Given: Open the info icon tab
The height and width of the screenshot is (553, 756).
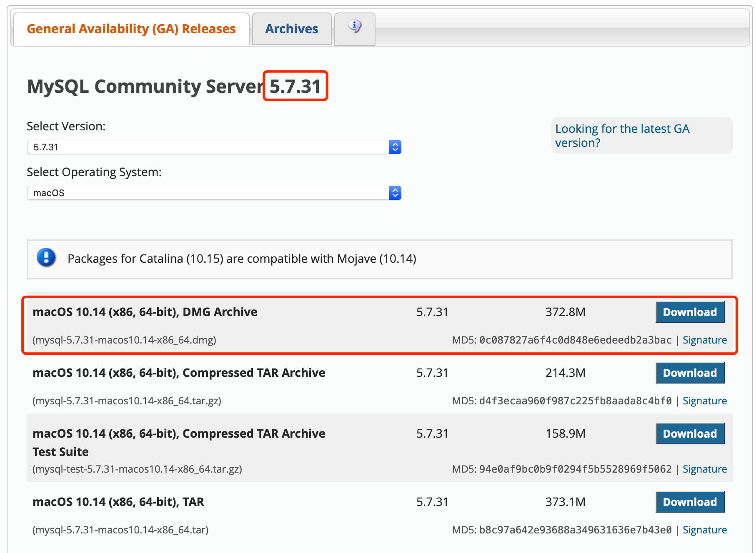Looking at the screenshot, I should point(355,28).
